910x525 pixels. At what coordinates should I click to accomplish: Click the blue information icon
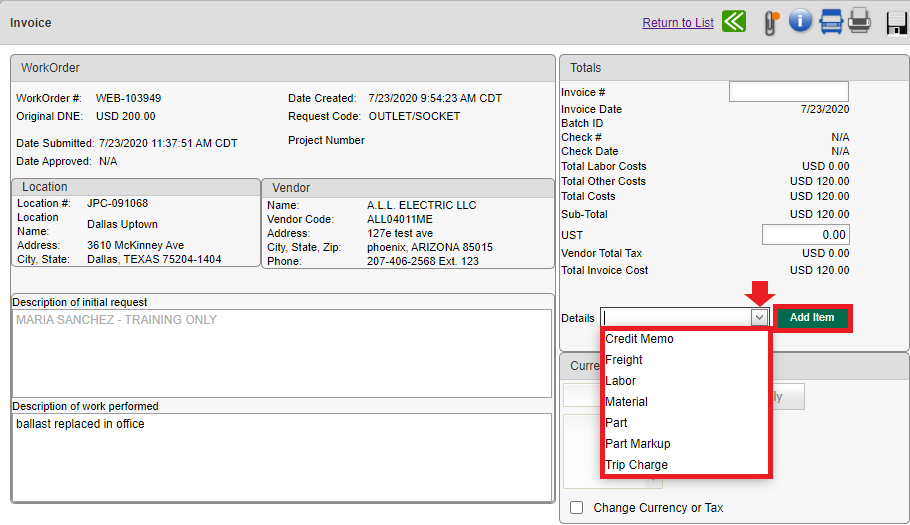point(800,21)
